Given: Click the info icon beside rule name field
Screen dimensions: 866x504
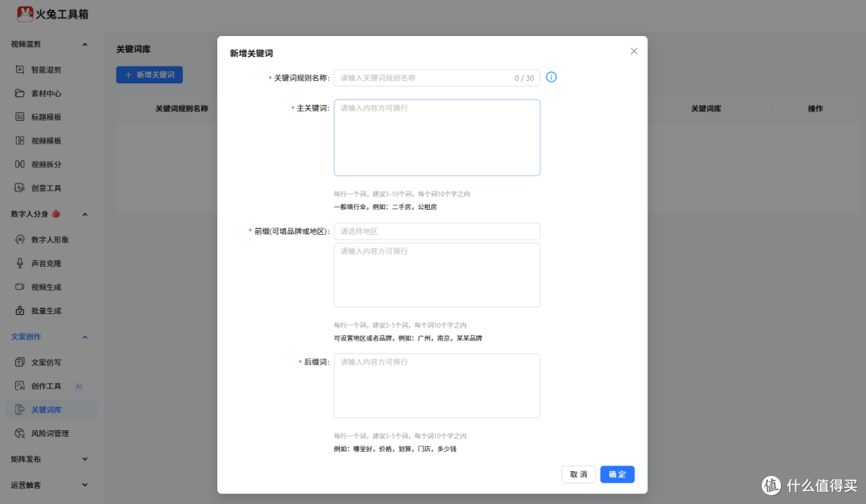Looking at the screenshot, I should click(x=551, y=77).
